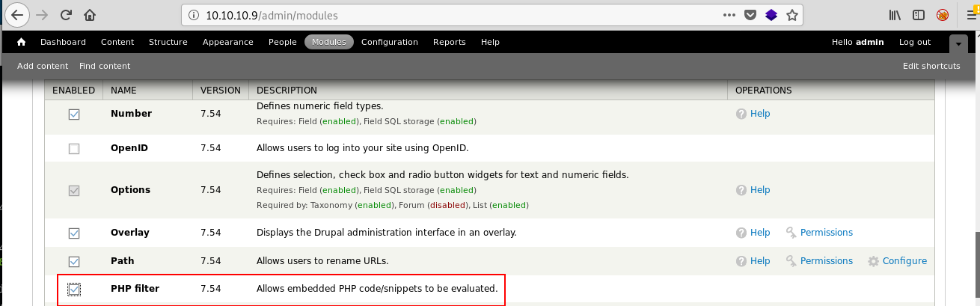Click key icon in Path row

click(x=791, y=261)
